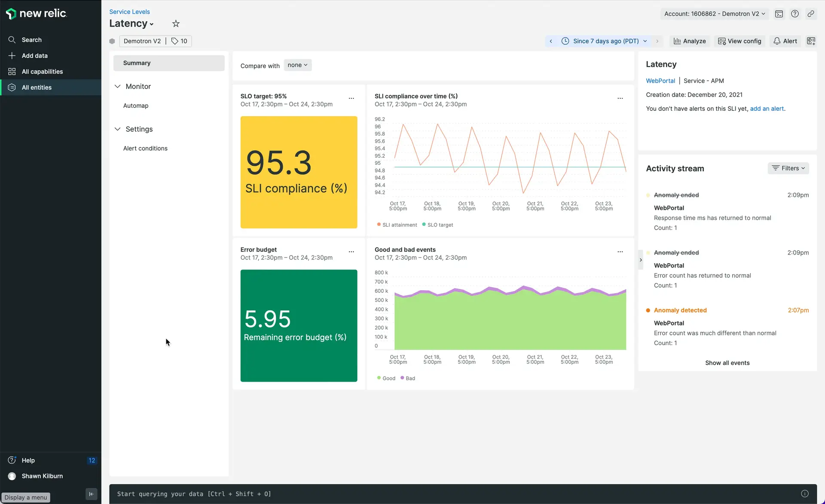
Task: Favorite the Latency entity with the star icon
Action: (176, 24)
